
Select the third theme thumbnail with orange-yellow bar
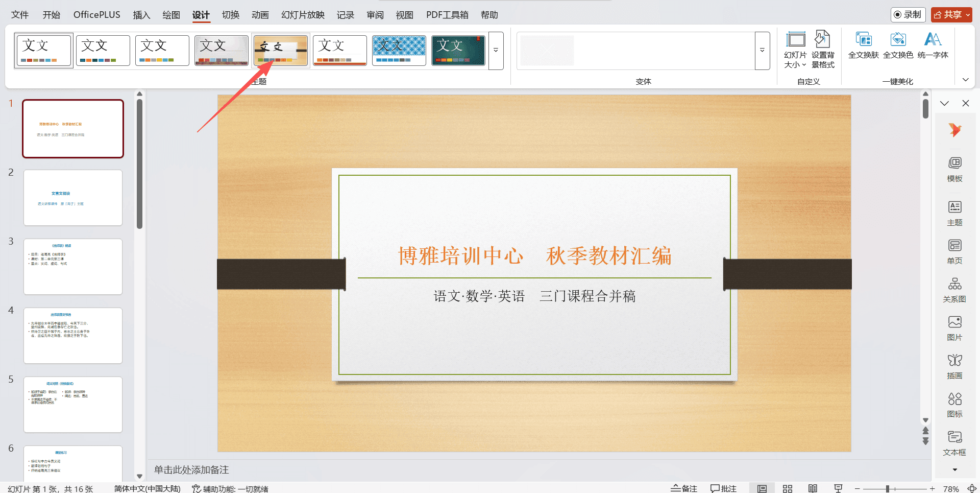(162, 51)
